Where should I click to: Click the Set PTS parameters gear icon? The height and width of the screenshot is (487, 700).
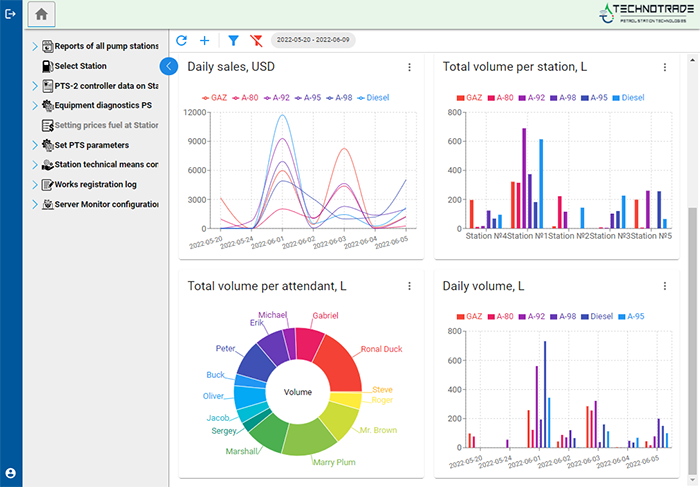pos(47,145)
